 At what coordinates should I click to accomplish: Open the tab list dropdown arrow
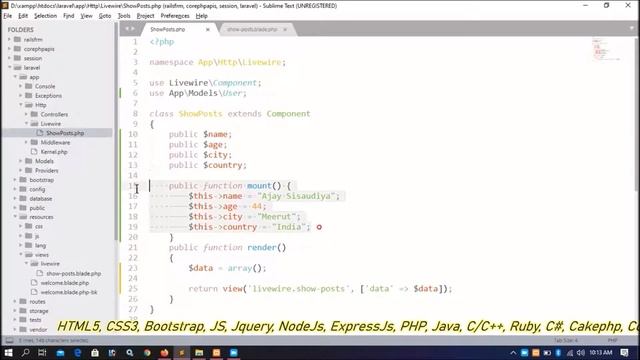pyautogui.click(x=632, y=28)
